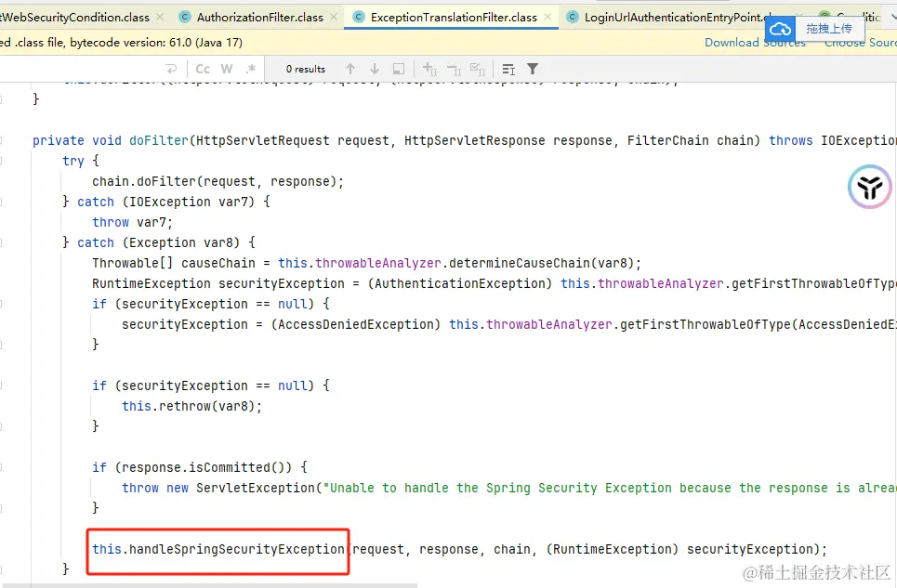Open search in multiline options icon
Screen dimensions: 897x588
(x=508, y=69)
